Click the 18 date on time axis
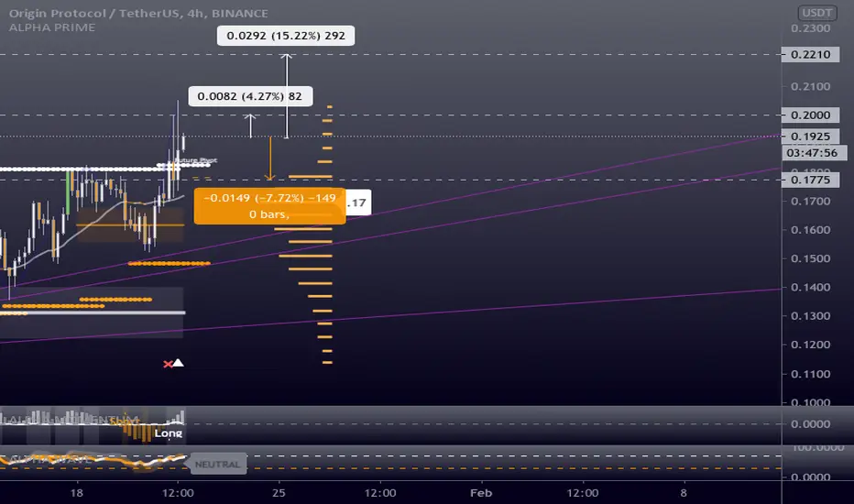The image size is (854, 504). click(x=77, y=493)
